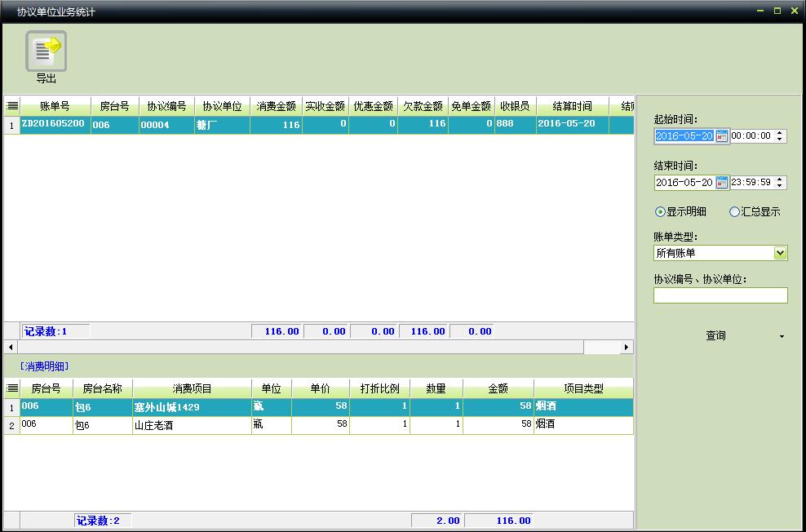Click the 消费明细 section label
This screenshot has height=532, width=806.
tap(44, 366)
